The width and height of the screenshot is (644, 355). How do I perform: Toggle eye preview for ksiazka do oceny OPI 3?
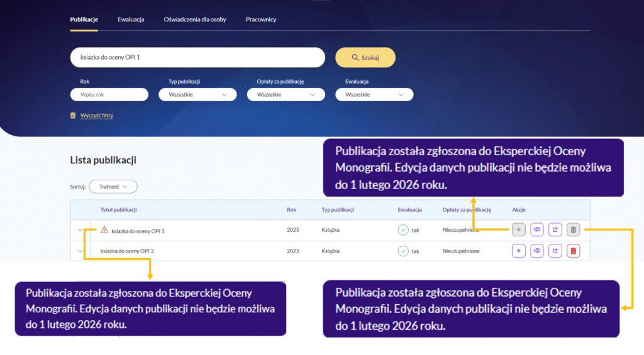click(x=537, y=251)
